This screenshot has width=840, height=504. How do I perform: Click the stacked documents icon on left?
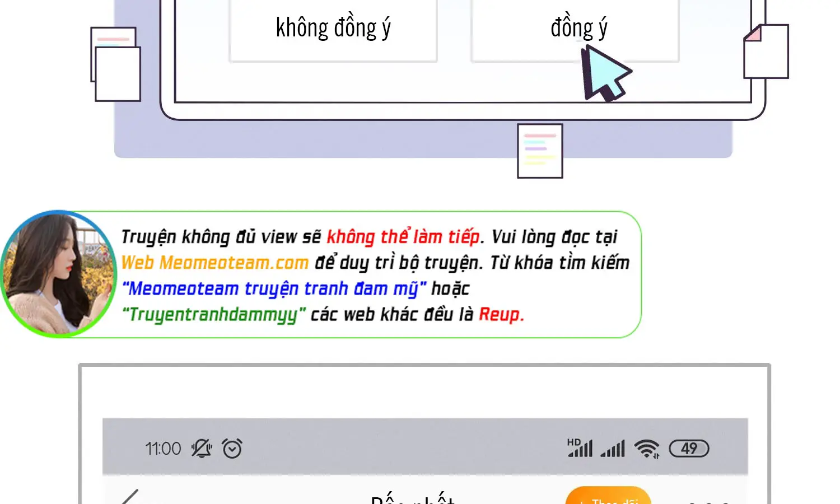point(115,64)
